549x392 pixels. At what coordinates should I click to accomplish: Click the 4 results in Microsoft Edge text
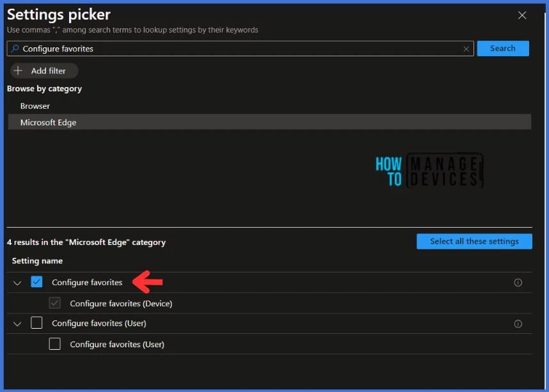pyautogui.click(x=86, y=242)
